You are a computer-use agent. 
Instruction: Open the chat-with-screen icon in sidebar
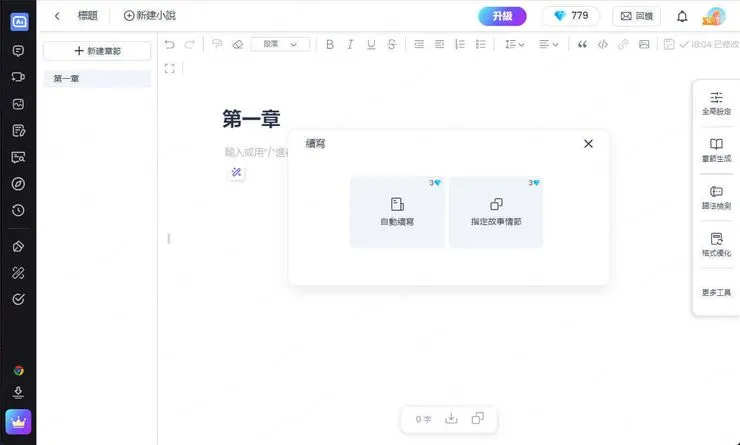point(18,77)
